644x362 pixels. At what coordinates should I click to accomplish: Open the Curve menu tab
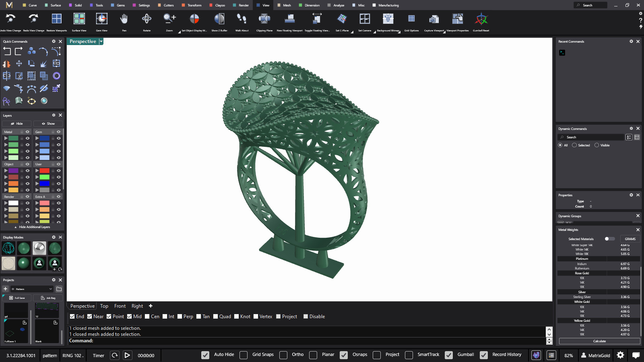[30, 5]
